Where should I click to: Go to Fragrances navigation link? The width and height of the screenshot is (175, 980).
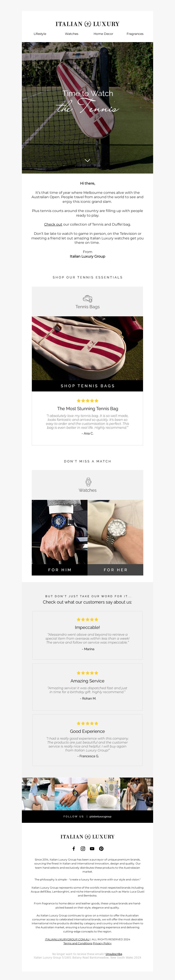(135, 34)
